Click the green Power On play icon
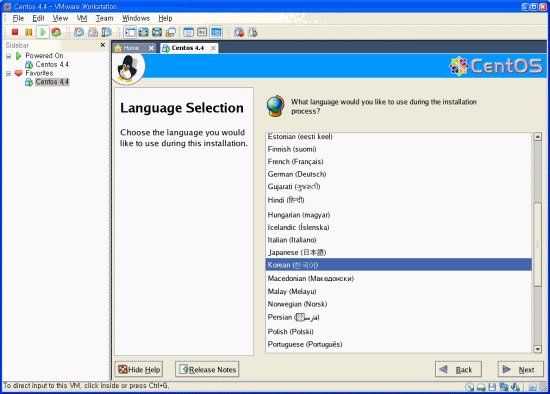Image resolution: width=550 pixels, height=394 pixels. (43, 32)
